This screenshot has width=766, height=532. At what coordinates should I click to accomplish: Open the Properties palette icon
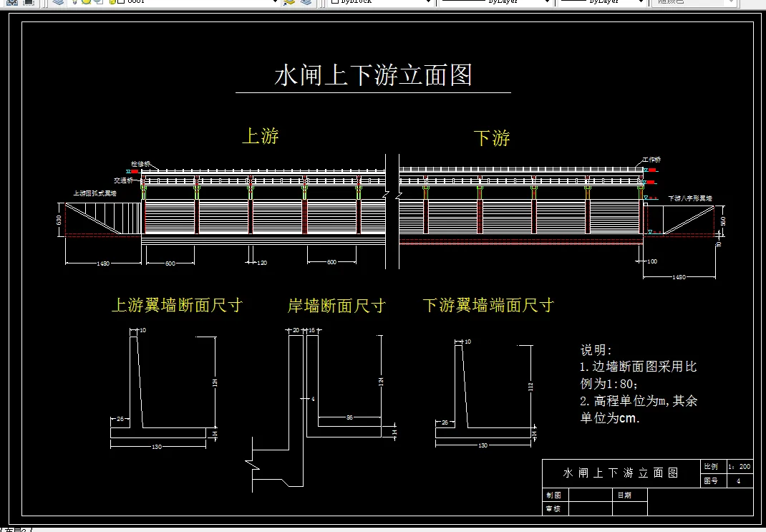tap(28, 4)
